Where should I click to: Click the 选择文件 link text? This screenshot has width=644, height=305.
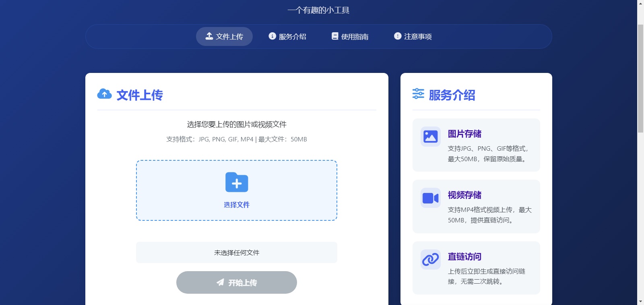tap(237, 205)
